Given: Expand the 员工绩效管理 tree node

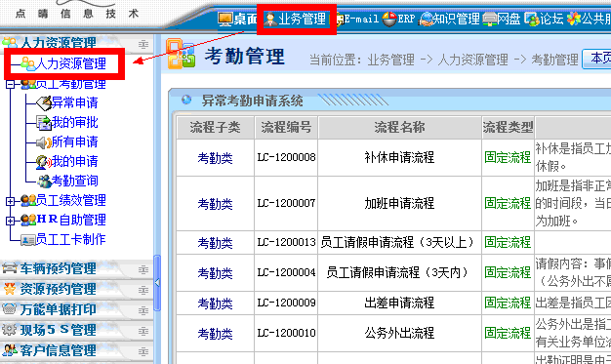Looking at the screenshot, I should [10, 201].
